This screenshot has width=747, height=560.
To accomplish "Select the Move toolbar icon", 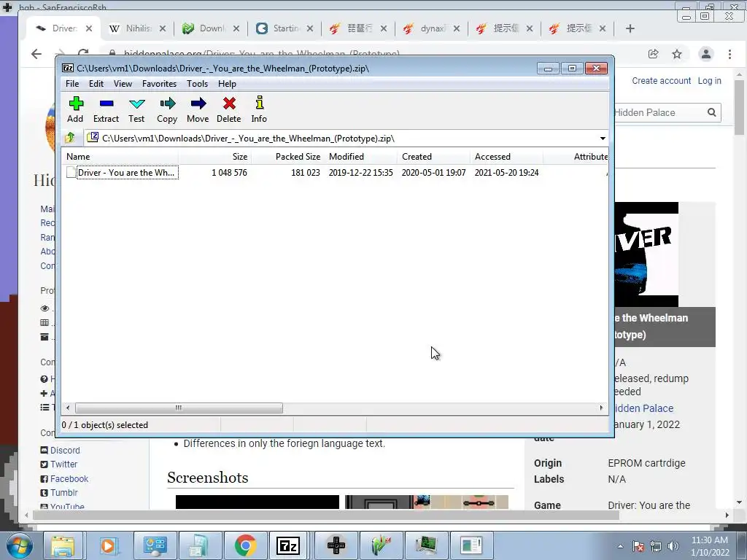I will pos(198,109).
